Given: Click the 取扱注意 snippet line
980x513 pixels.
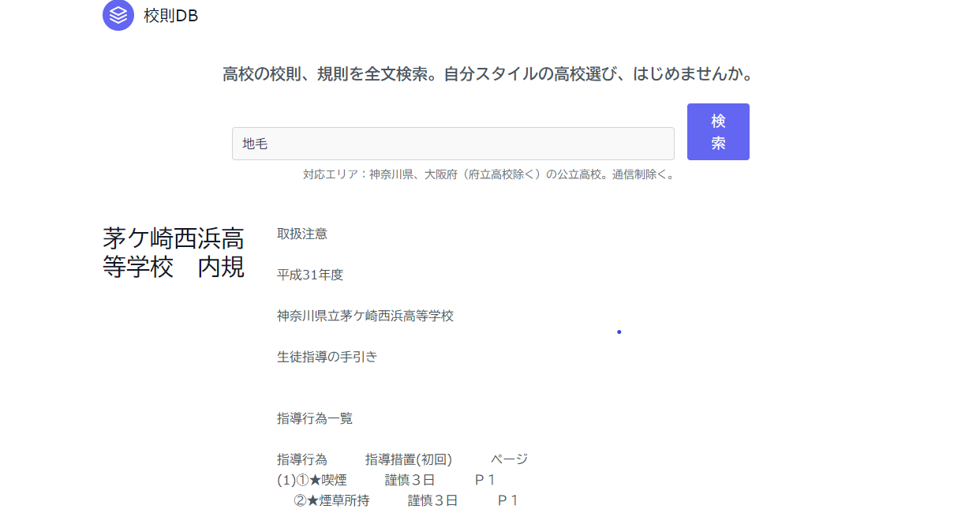Looking at the screenshot, I should pyautogui.click(x=302, y=234).
